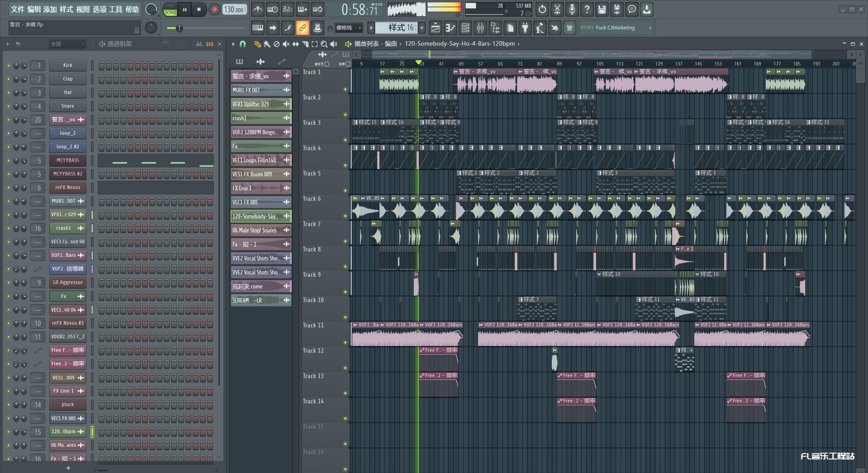Image resolution: width=868 pixels, height=473 pixels.
Task: Select the reFX Nexus channel button
Action: [x=68, y=188]
